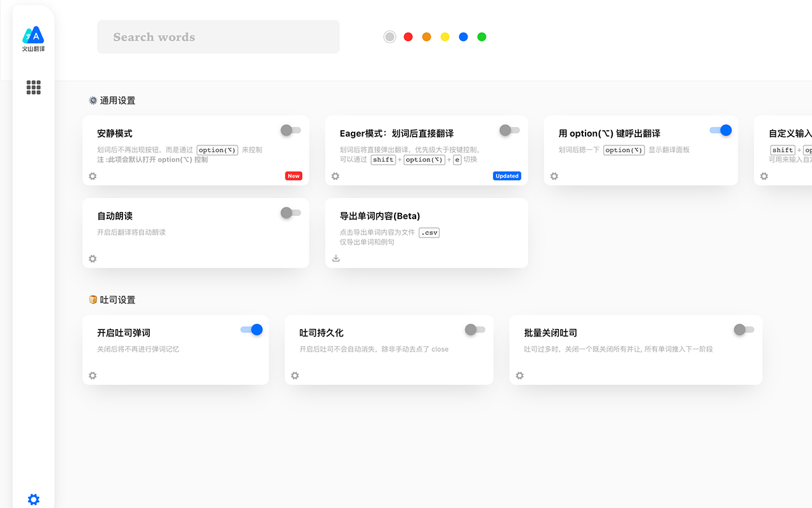Viewport: 812px width, 508px height.
Task: Click the gear icon on 开启吐司弹词 card
Action: [x=93, y=375]
